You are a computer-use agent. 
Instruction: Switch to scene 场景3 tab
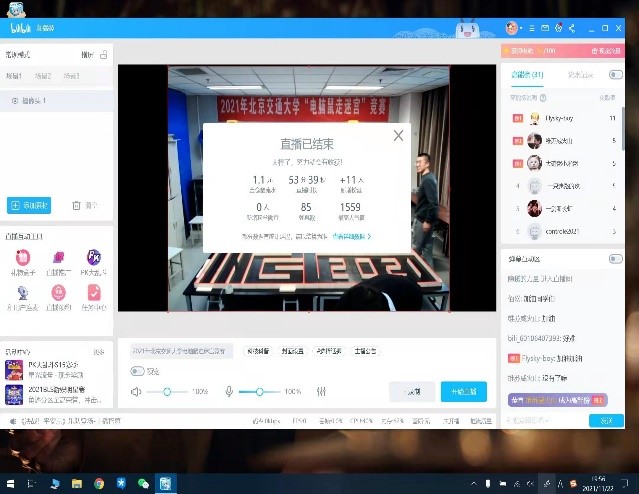71,76
